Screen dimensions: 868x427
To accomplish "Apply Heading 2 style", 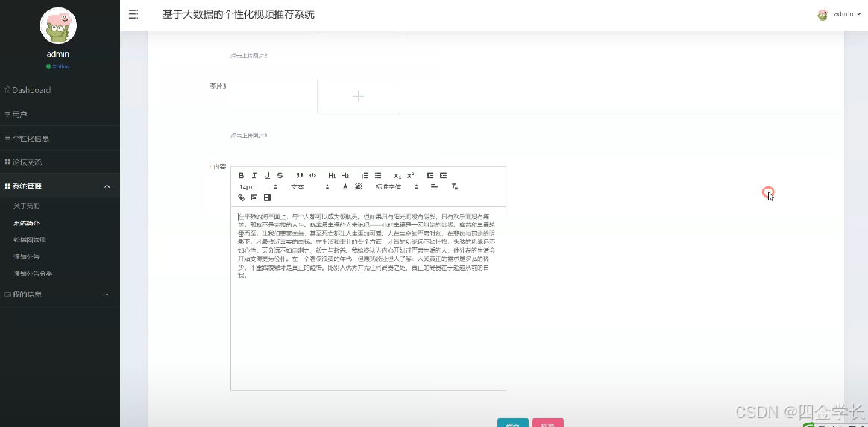I will tap(345, 175).
